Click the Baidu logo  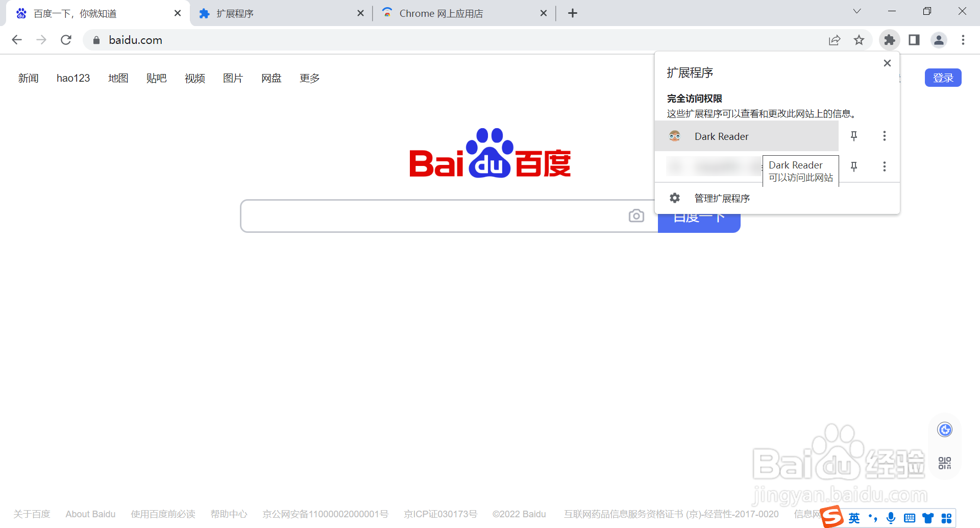tap(490, 153)
